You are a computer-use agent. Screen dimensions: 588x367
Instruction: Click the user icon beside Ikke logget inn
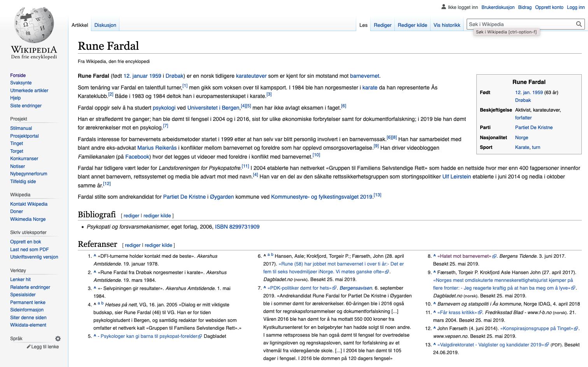tap(444, 7)
